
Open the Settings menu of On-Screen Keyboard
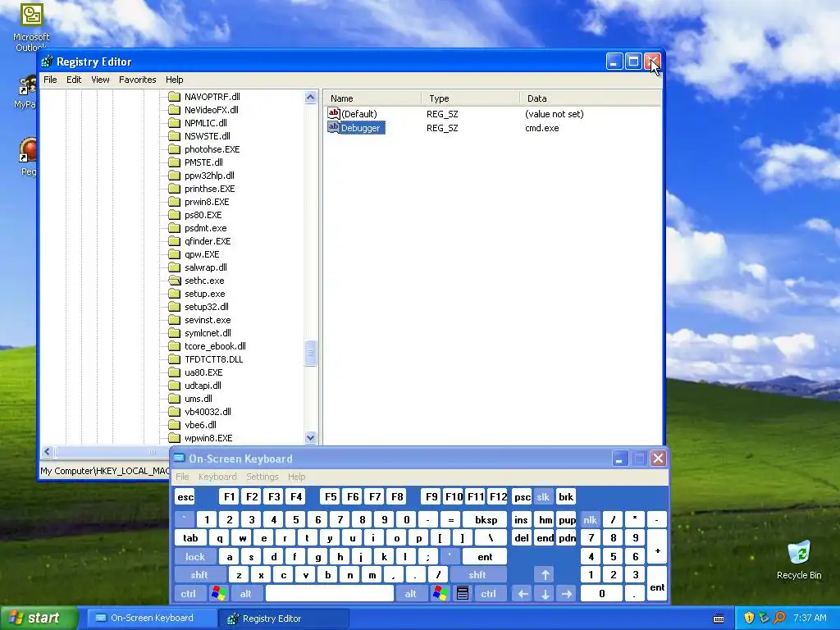(262, 477)
